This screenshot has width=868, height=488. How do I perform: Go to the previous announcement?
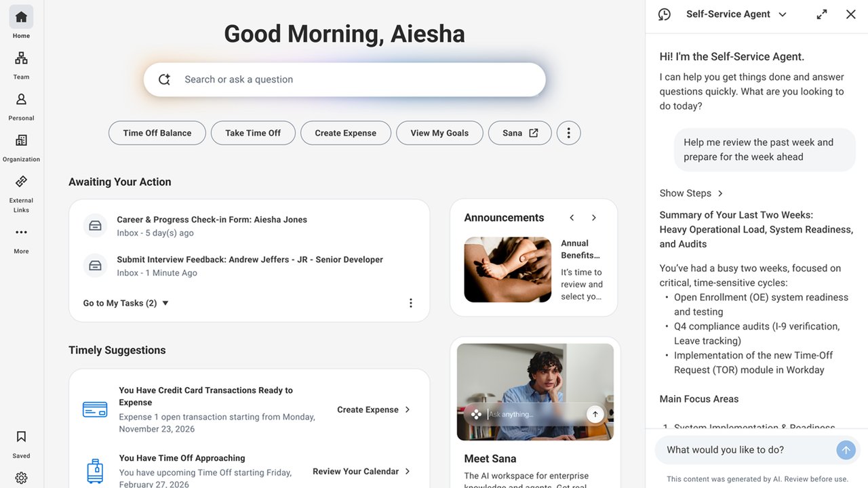(572, 218)
